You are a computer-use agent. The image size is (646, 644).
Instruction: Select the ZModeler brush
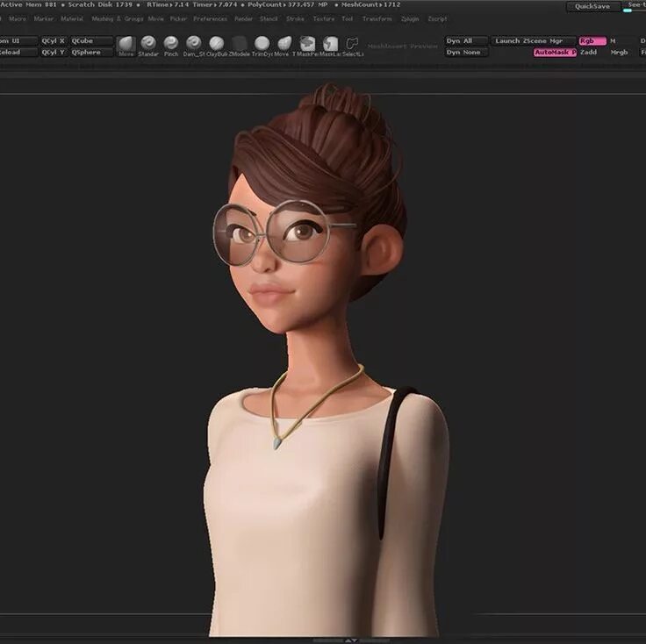point(239,44)
